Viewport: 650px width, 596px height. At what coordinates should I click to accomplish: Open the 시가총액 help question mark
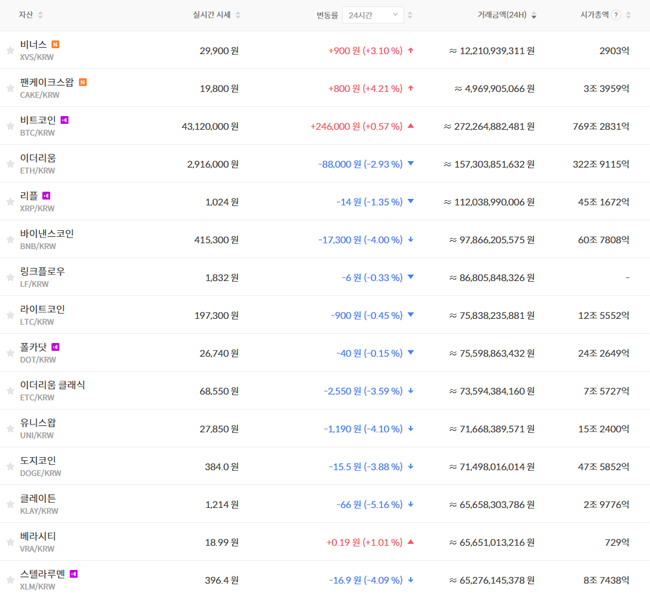(x=616, y=15)
